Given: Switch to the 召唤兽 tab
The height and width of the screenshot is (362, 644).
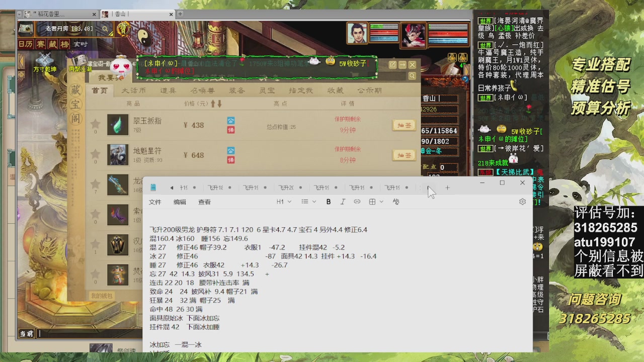Looking at the screenshot, I should pos(202,90).
